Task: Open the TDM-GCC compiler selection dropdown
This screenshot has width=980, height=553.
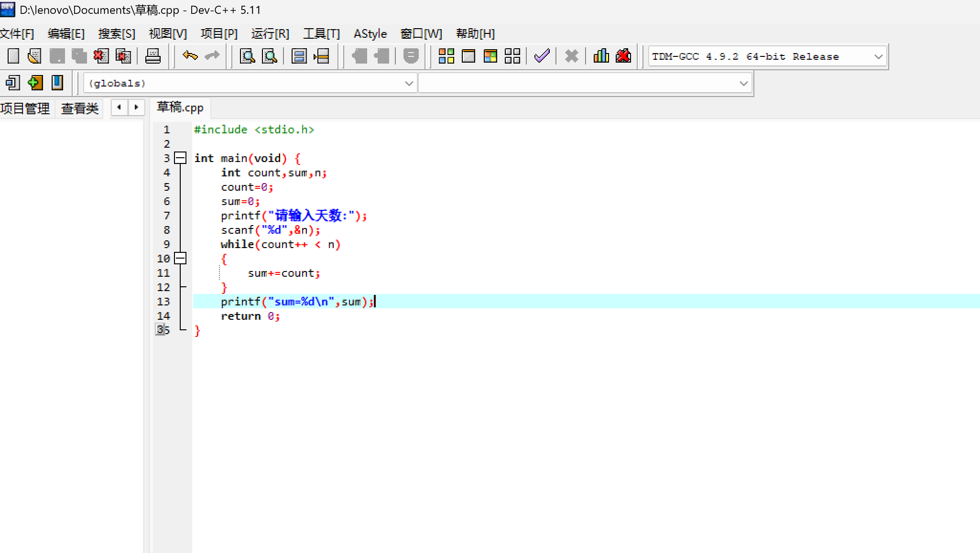Action: 878,57
